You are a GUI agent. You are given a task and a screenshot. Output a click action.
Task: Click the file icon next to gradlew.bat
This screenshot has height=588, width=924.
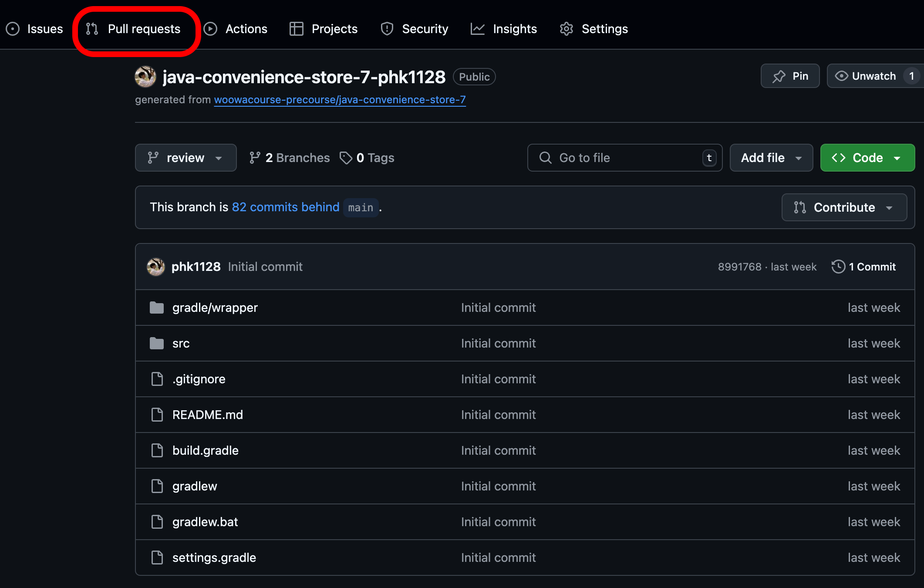(157, 522)
